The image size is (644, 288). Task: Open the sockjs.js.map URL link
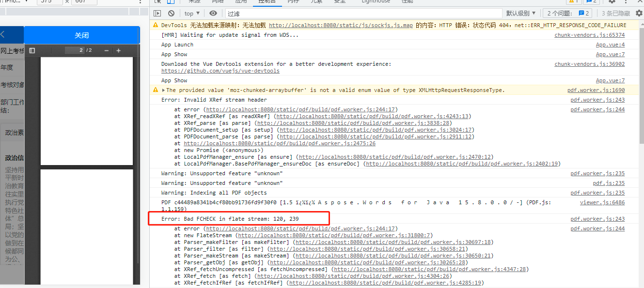point(341,25)
